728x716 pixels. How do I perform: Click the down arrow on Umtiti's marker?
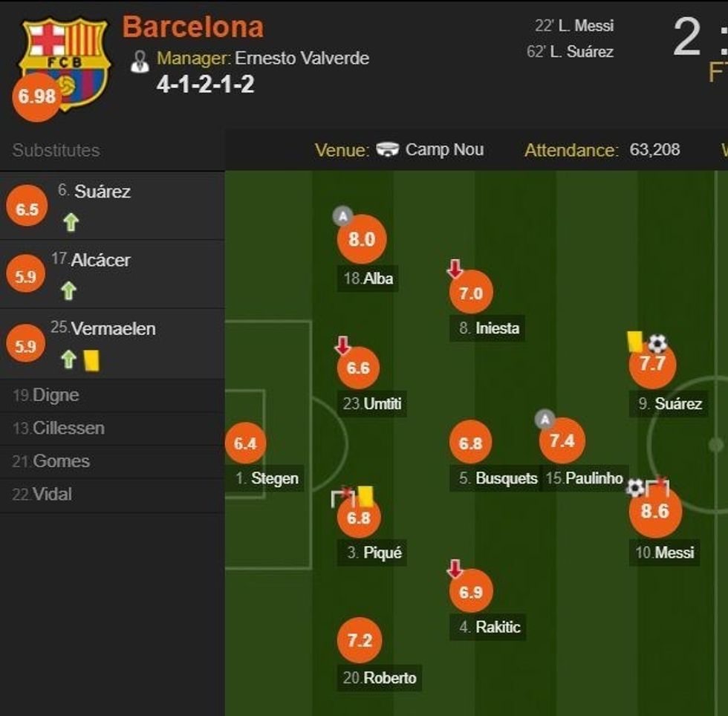pos(342,344)
